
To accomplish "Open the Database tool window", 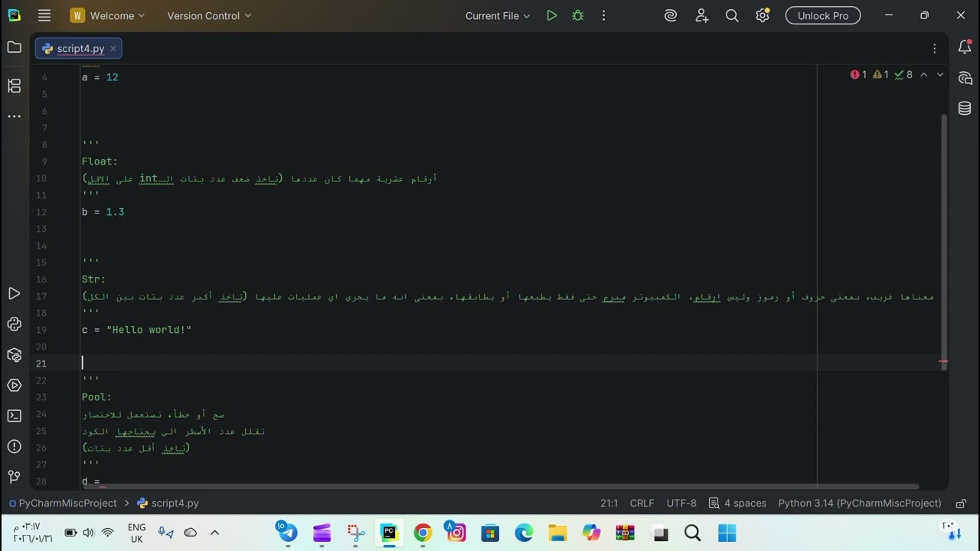I will click(965, 109).
